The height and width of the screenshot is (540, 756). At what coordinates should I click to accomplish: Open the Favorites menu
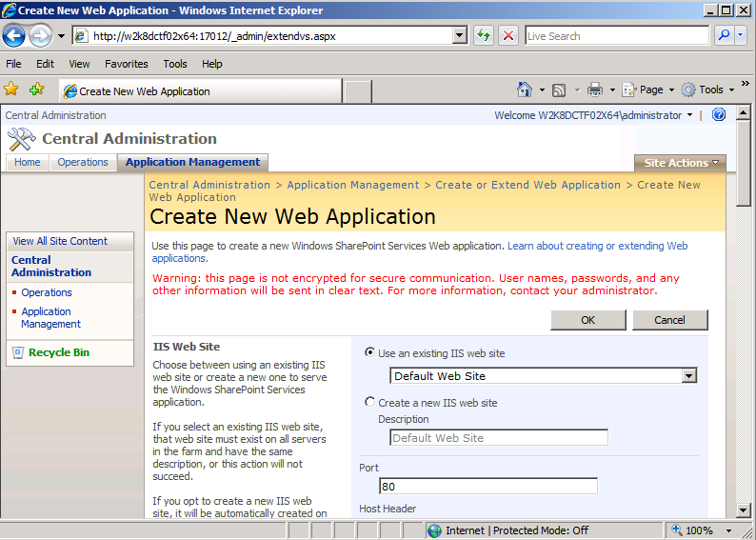pyautogui.click(x=127, y=64)
